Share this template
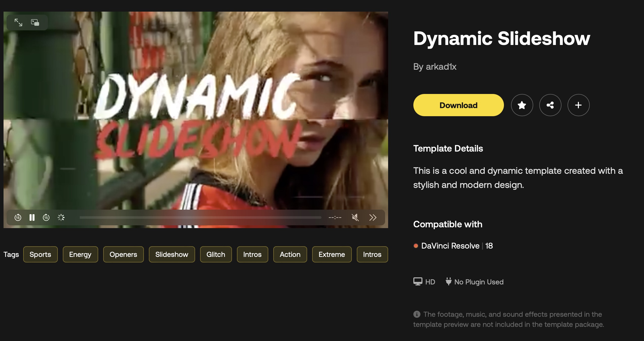 (550, 105)
